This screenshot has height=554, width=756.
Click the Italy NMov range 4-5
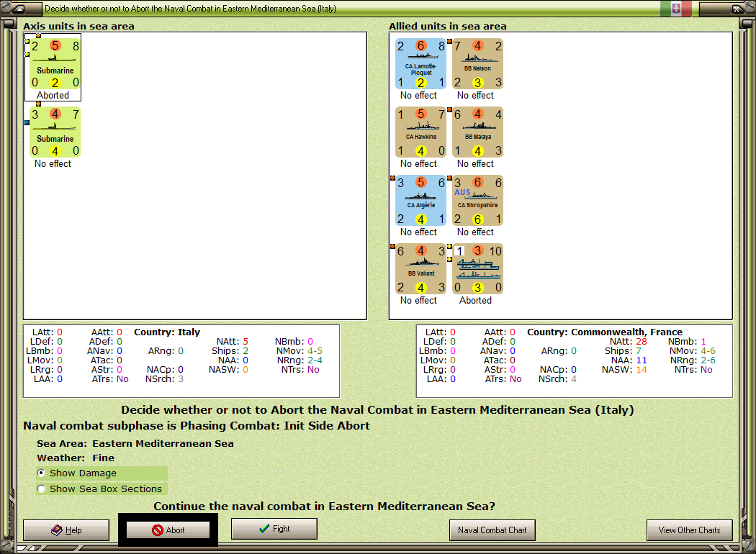[315, 351]
